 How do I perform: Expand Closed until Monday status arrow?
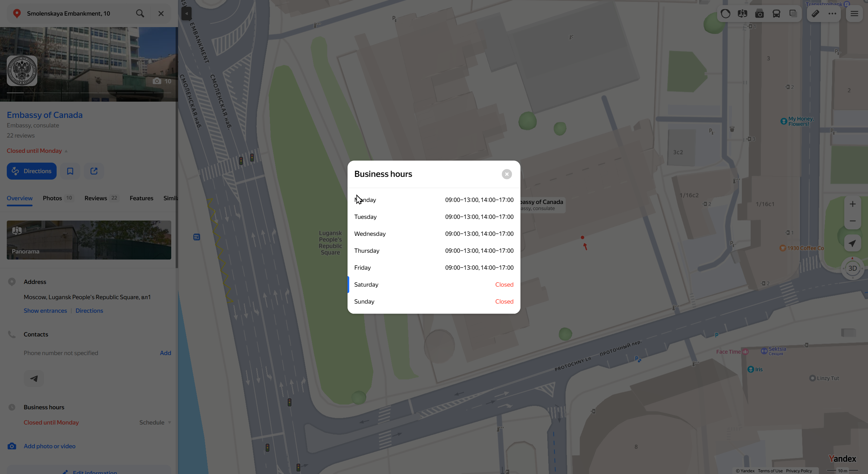[66, 151]
